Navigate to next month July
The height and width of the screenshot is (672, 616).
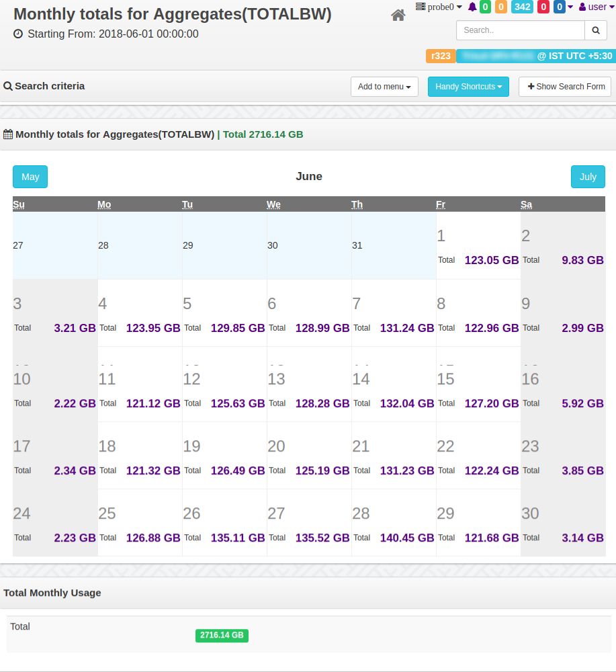(588, 177)
